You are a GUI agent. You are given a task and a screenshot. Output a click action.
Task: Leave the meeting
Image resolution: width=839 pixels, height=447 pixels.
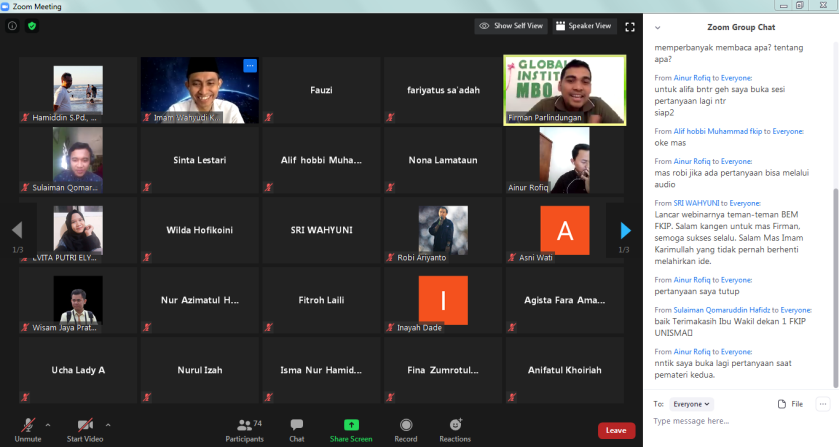[x=616, y=430]
